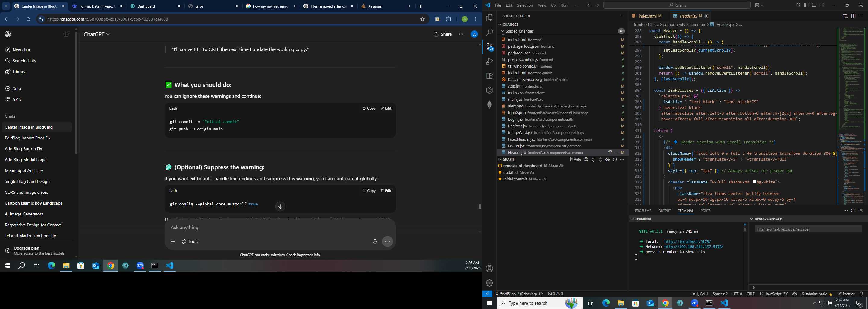
Task: Toggle Auto branch filter in Graph section
Action: click(x=575, y=160)
